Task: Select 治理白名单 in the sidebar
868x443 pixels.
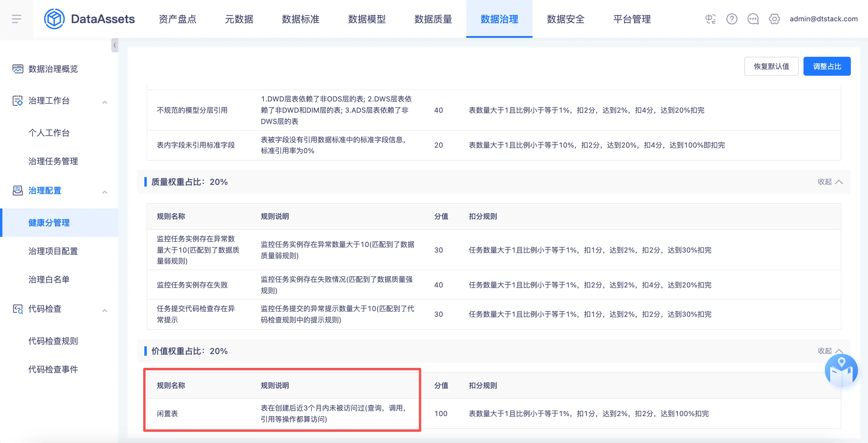Action: (49, 279)
